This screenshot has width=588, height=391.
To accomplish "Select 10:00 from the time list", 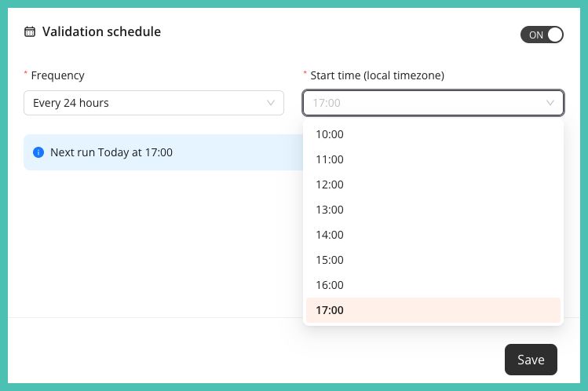I will [x=433, y=134].
